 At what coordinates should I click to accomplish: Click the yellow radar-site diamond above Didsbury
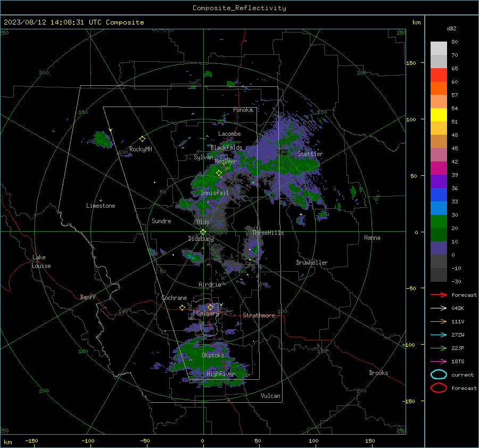pyautogui.click(x=203, y=232)
